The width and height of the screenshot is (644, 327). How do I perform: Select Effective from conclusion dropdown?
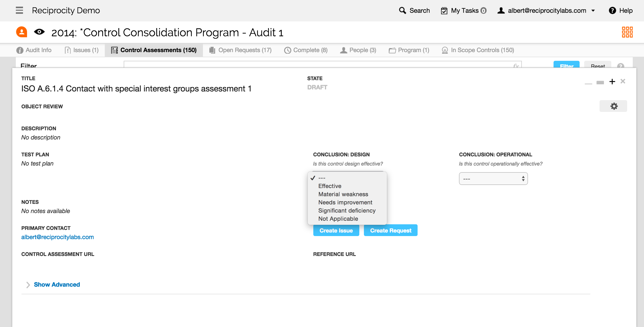pyautogui.click(x=329, y=186)
